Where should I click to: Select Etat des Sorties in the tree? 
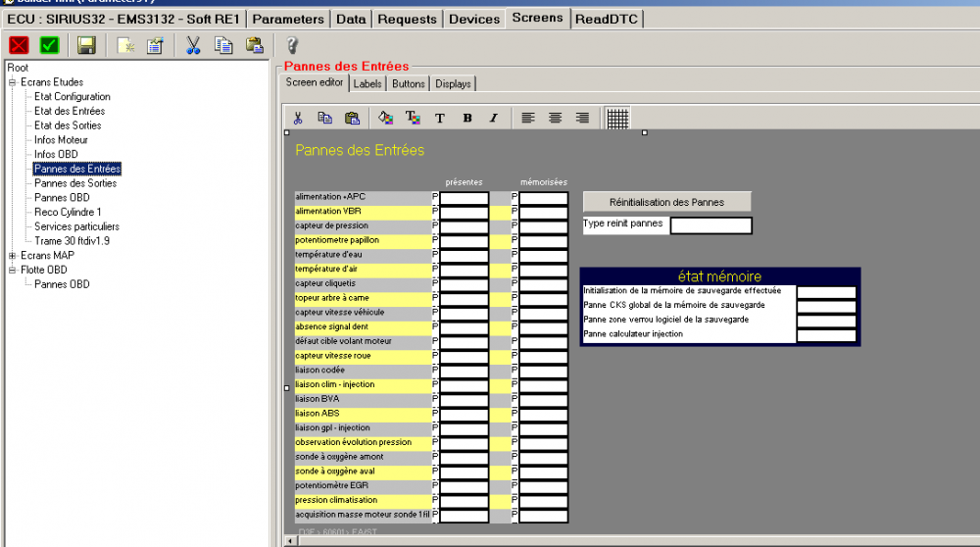point(68,125)
